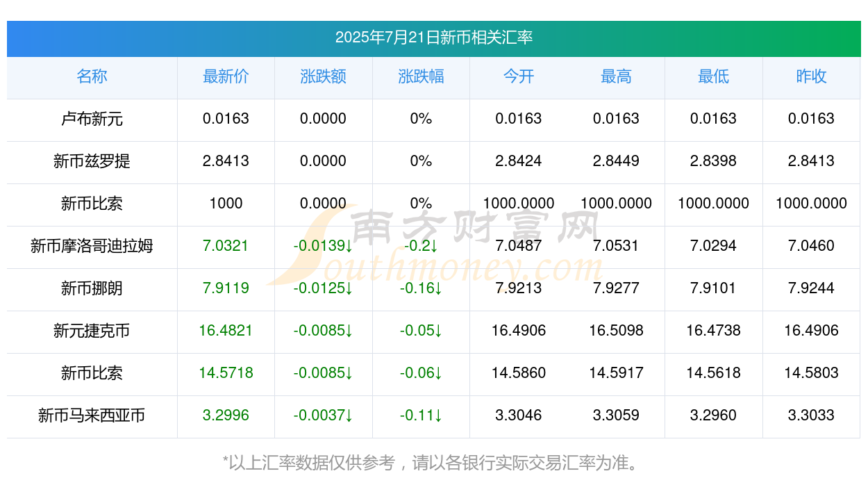Select the previous close 7.0460
The image size is (868, 485).
pos(811,246)
